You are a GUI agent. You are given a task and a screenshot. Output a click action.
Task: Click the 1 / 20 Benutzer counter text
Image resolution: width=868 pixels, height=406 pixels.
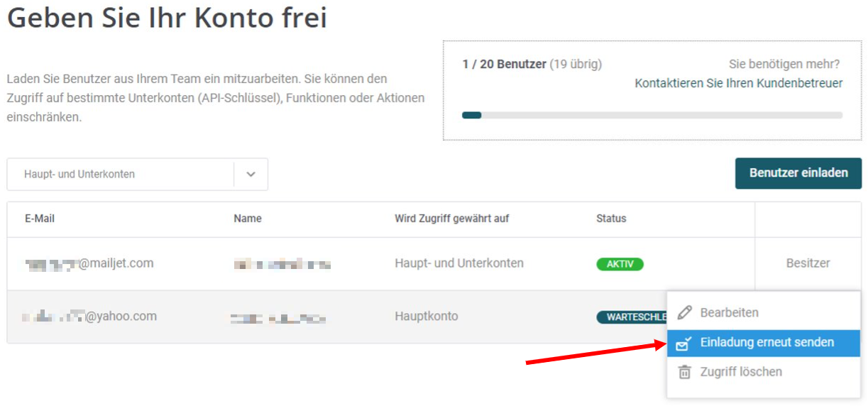coord(504,64)
